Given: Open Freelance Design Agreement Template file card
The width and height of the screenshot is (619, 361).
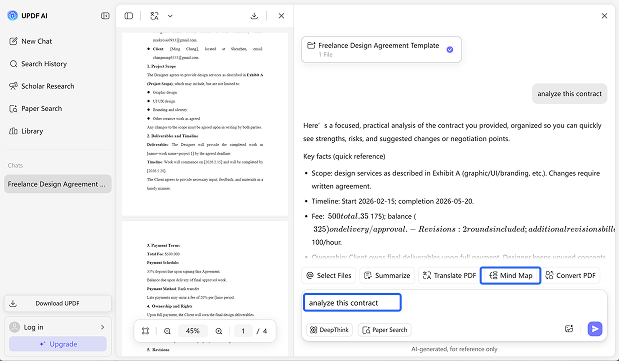Looking at the screenshot, I should (x=381, y=49).
